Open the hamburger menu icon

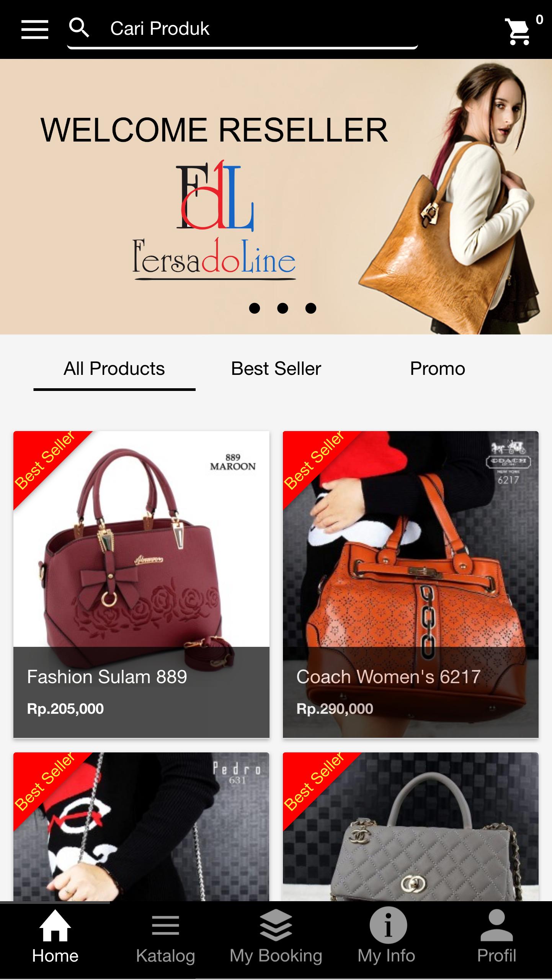click(x=35, y=29)
